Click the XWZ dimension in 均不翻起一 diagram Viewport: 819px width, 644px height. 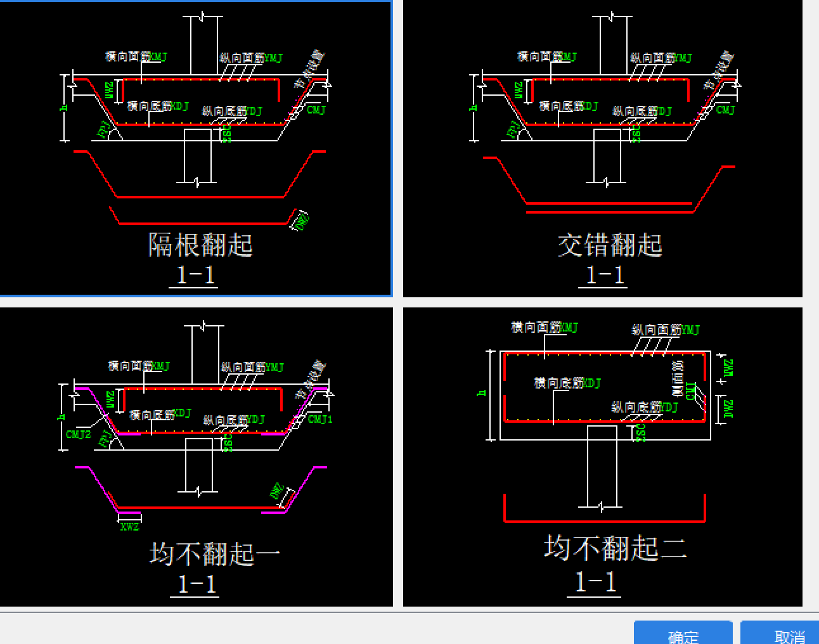(129, 526)
